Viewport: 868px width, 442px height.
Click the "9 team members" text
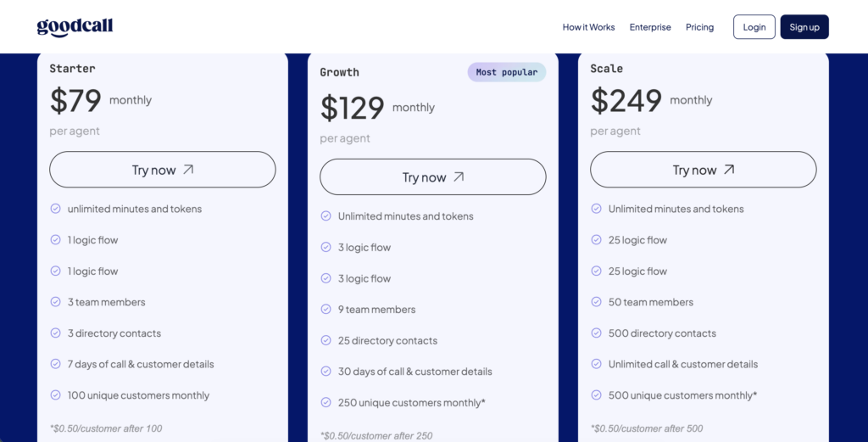click(377, 309)
